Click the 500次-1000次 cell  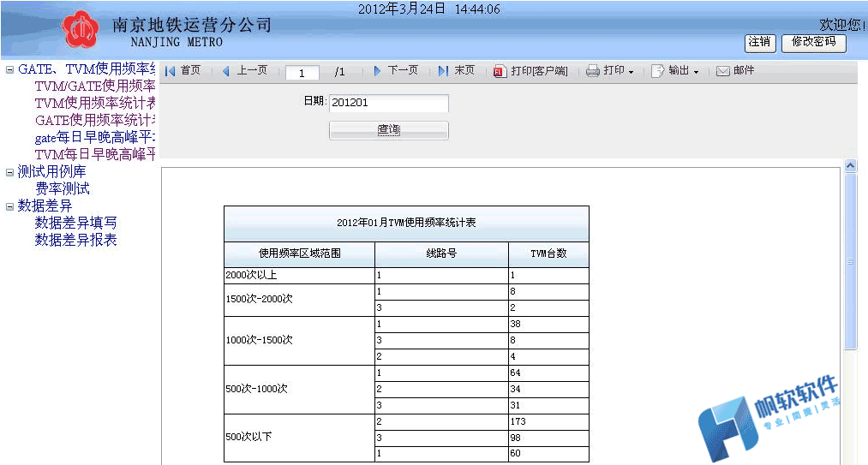pos(300,389)
